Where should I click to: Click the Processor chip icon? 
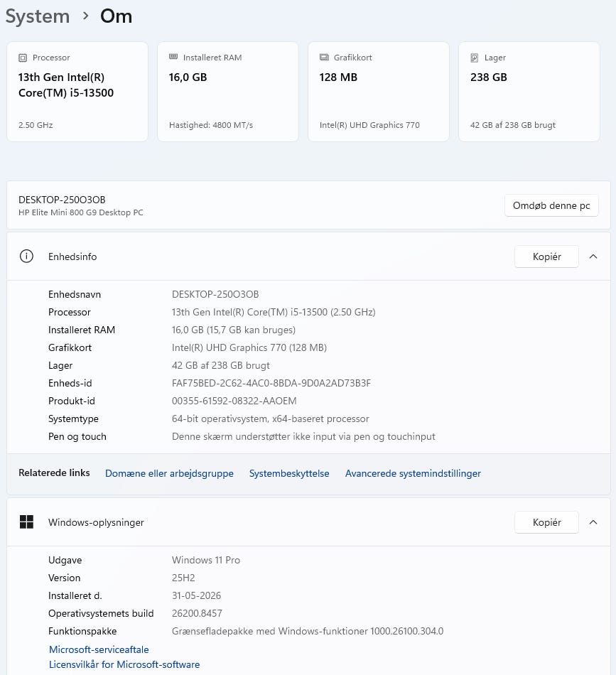pos(23,58)
